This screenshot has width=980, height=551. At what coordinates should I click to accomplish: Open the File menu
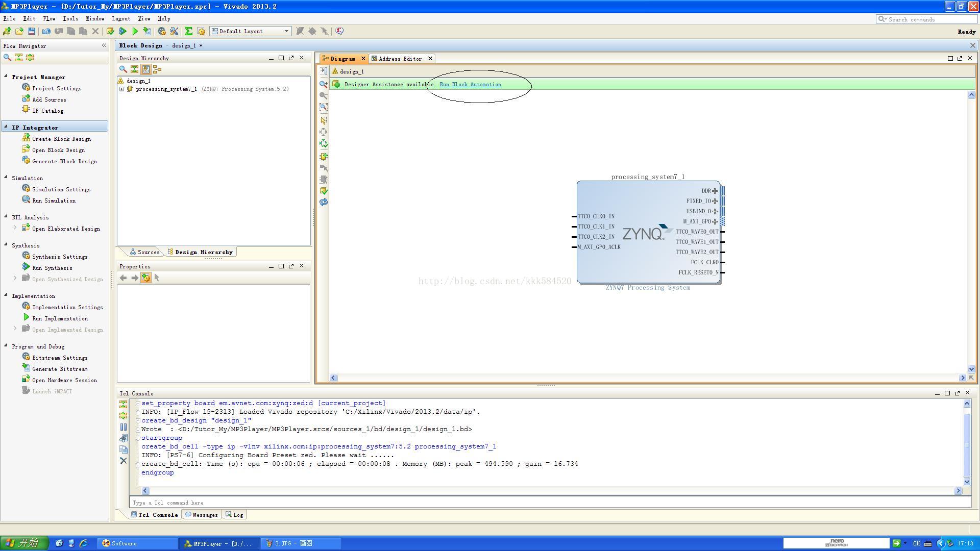(9, 18)
